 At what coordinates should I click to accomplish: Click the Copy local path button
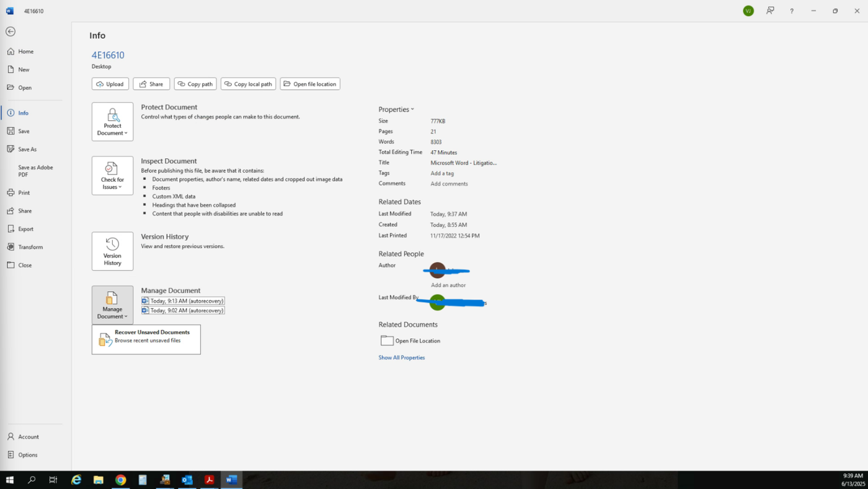point(248,84)
